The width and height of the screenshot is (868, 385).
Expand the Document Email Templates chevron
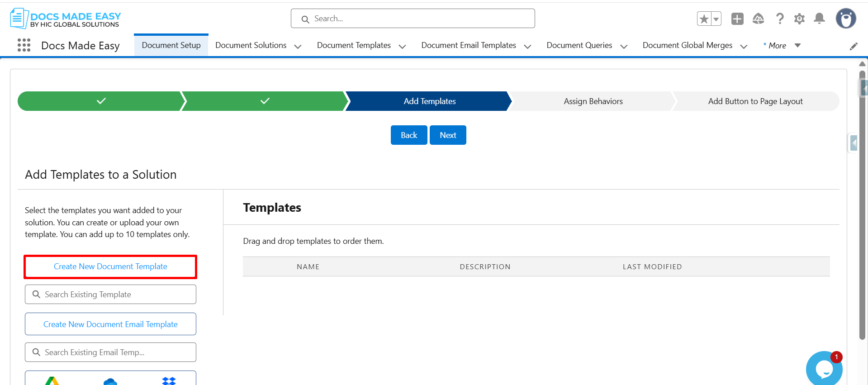pyautogui.click(x=527, y=46)
